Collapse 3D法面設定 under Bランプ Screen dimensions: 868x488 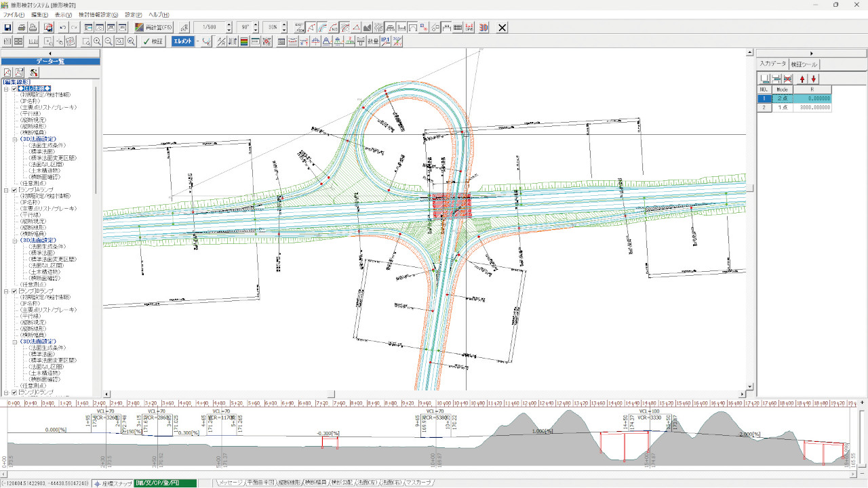(14, 342)
